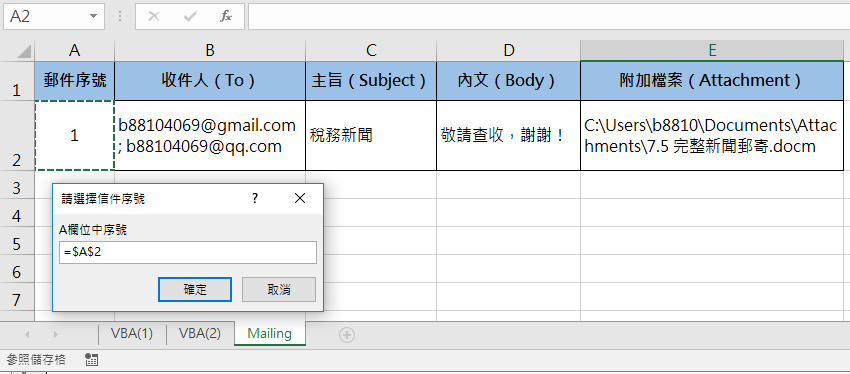The width and height of the screenshot is (850, 374).
Task: Click the macro recording status bar icon
Action: tap(92, 359)
